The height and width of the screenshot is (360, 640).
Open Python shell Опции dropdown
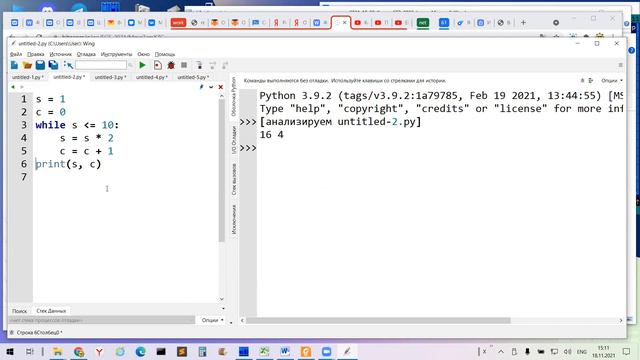pos(611,80)
